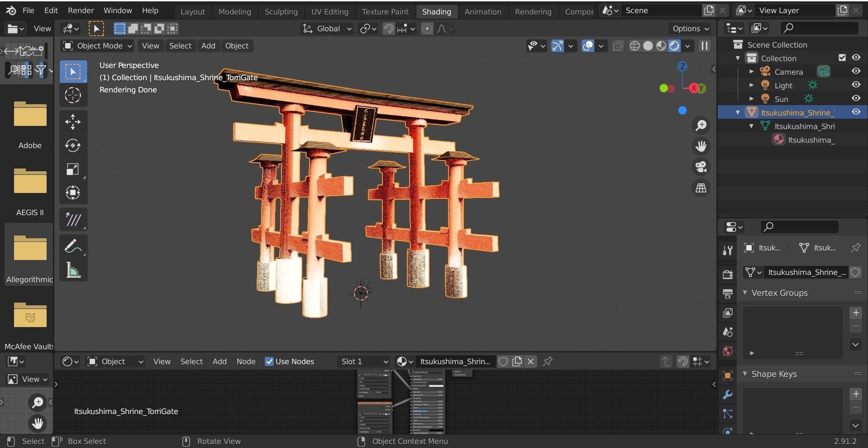Image resolution: width=868 pixels, height=448 pixels.
Task: Open the Options dropdown
Action: tap(691, 29)
